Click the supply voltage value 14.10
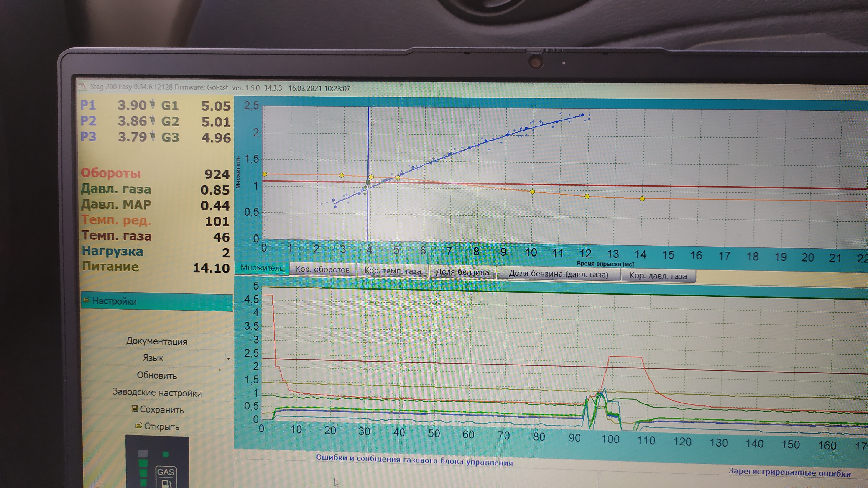 pyautogui.click(x=211, y=268)
